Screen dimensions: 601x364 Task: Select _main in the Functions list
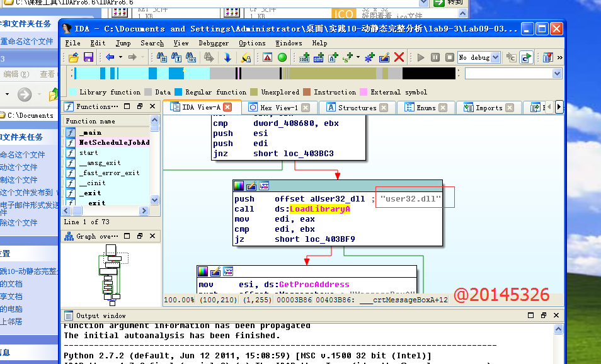click(x=90, y=133)
